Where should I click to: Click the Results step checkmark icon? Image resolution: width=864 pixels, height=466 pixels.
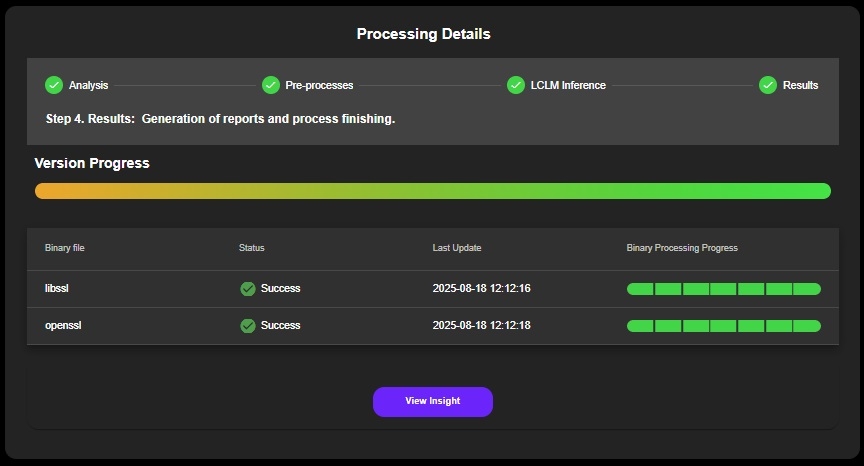(768, 85)
